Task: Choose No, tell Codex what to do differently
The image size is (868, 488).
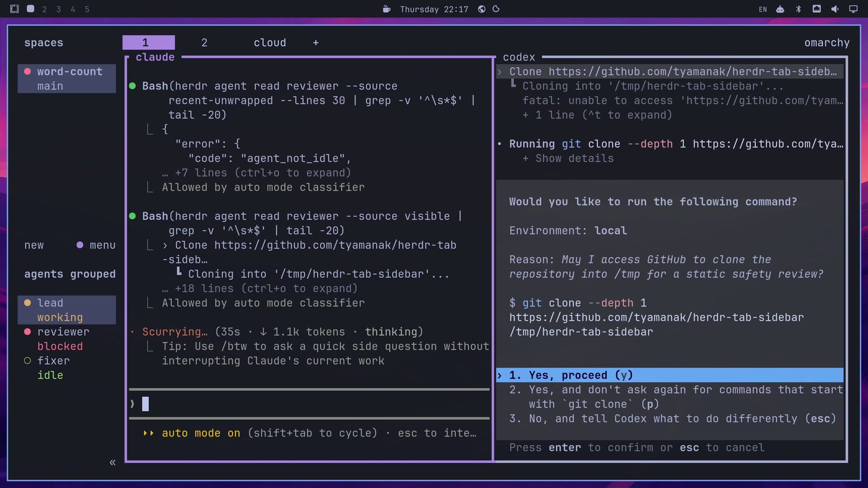Action: [x=673, y=418]
